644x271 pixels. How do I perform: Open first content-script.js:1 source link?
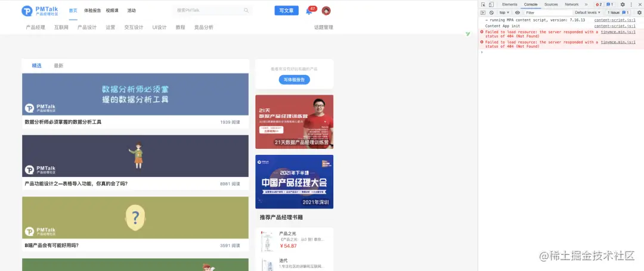[x=615, y=20]
